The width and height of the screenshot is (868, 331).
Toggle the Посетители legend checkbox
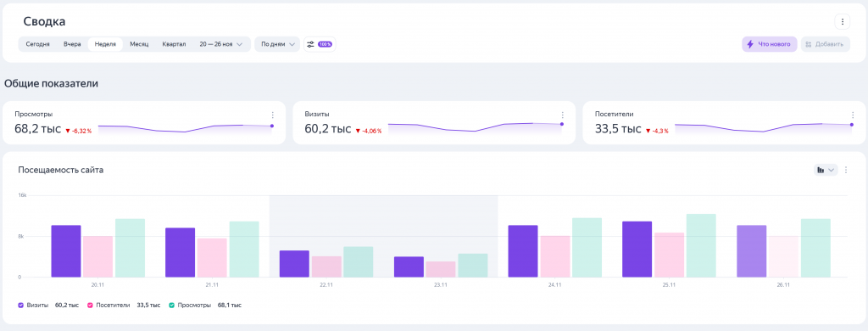point(90,305)
